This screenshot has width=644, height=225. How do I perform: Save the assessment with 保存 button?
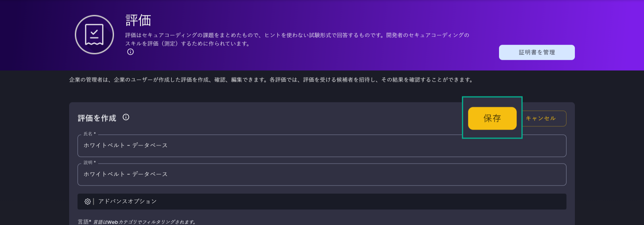(492, 118)
